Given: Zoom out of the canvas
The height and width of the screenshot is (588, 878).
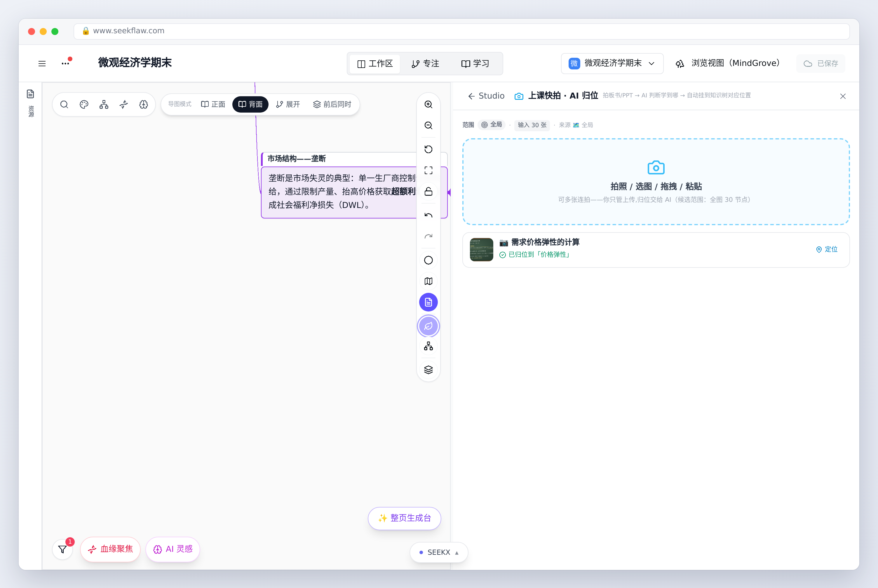Looking at the screenshot, I should point(428,125).
